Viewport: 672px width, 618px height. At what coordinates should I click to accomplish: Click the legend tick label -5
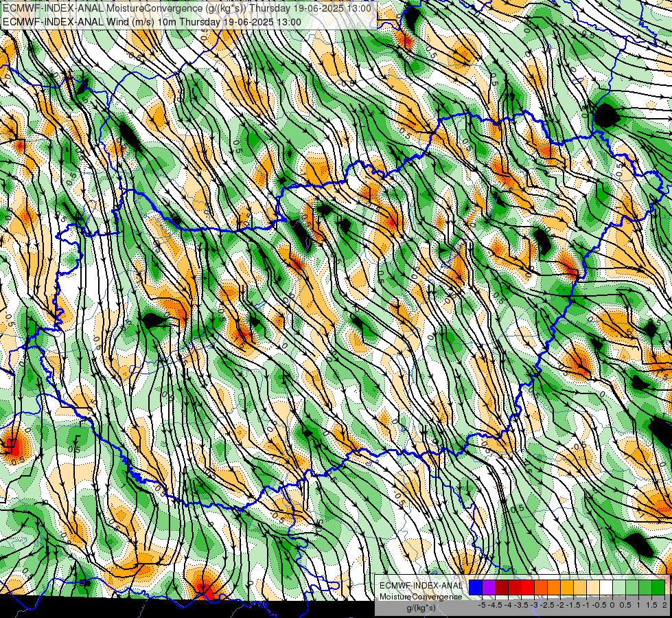click(482, 605)
